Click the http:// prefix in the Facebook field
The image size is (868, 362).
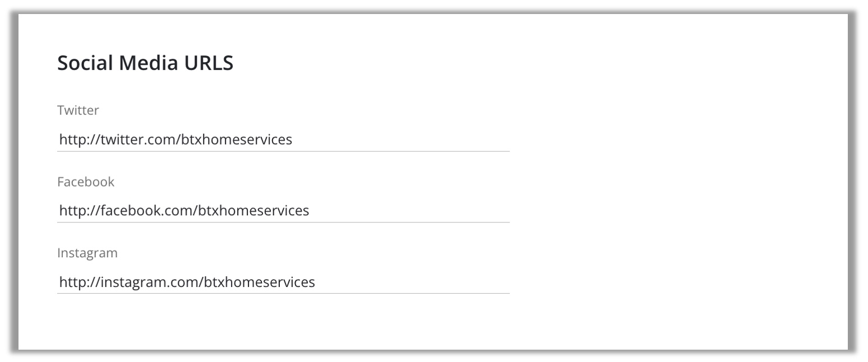[79, 211]
